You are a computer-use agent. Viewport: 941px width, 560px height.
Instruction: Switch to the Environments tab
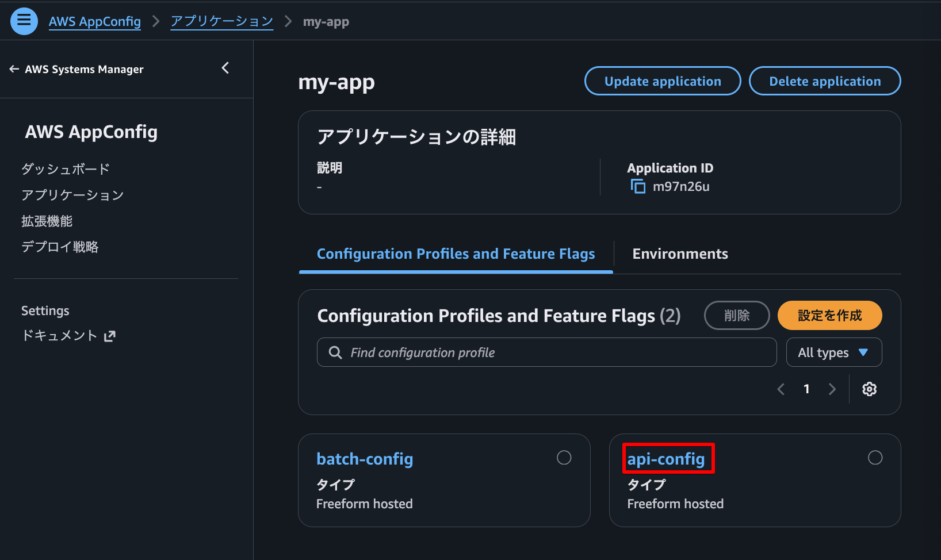click(680, 254)
